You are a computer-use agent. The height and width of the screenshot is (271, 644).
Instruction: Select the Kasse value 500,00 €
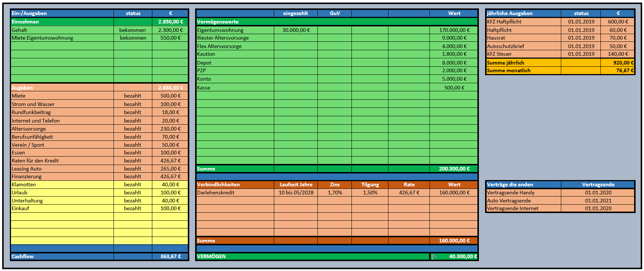pyautogui.click(x=454, y=88)
